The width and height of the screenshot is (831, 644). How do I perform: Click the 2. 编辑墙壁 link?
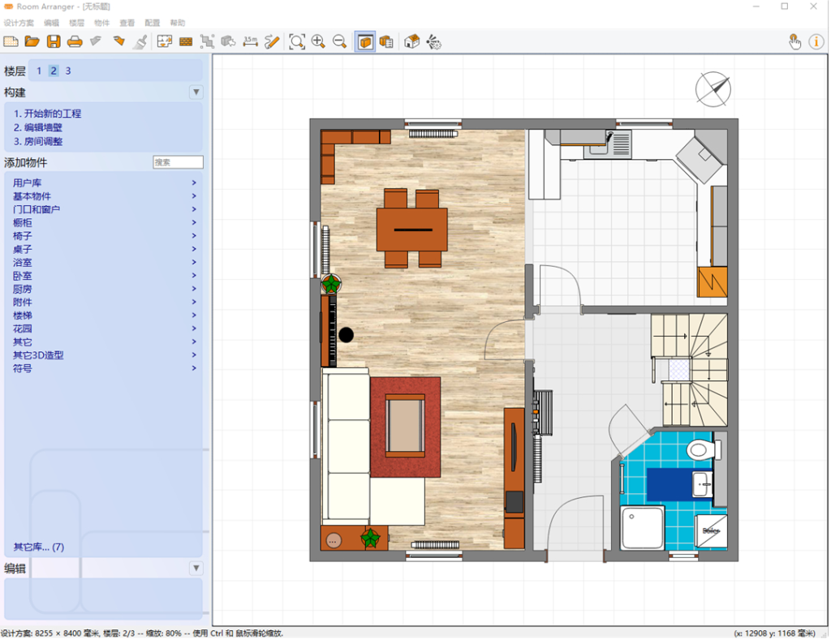pos(37,127)
